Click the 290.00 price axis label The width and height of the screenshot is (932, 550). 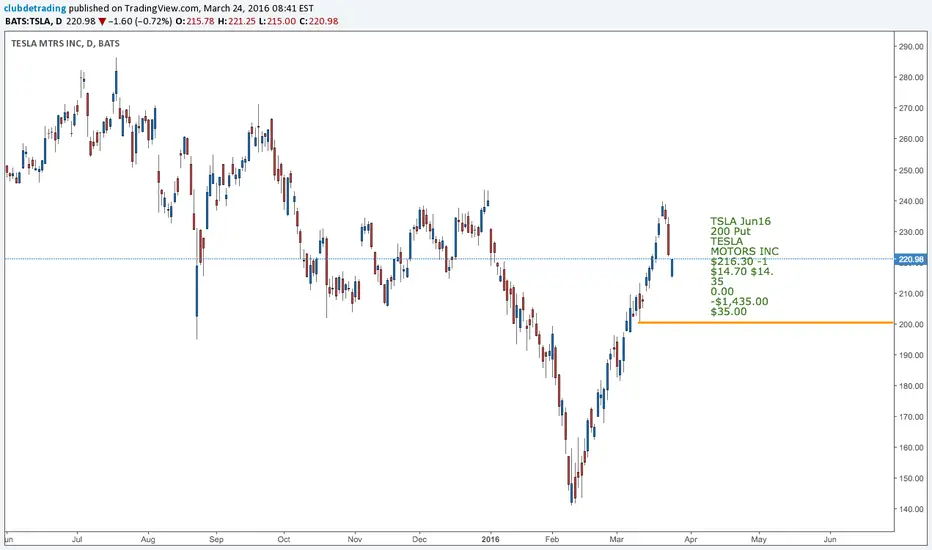click(x=911, y=46)
